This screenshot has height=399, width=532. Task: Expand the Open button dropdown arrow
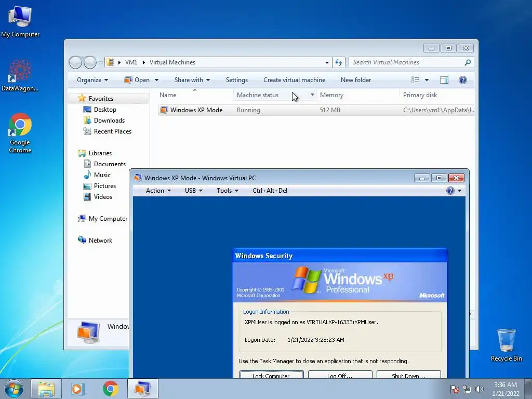156,80
